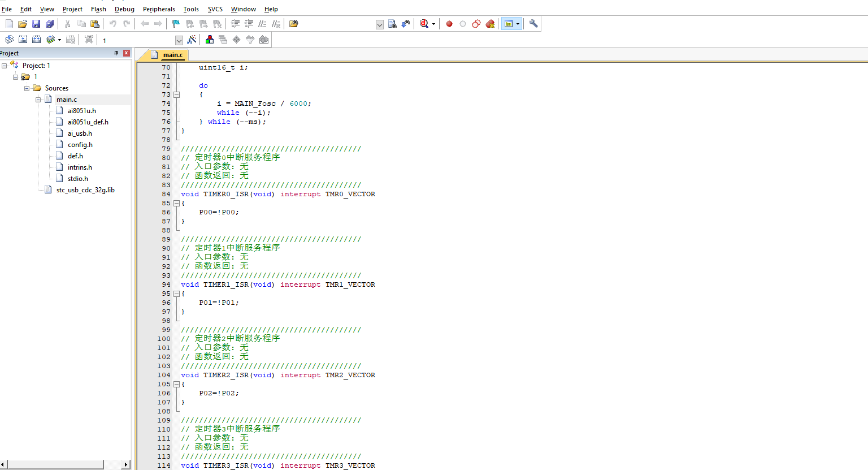Open the SVCS menu
The width and height of the screenshot is (868, 470).
click(x=215, y=9)
